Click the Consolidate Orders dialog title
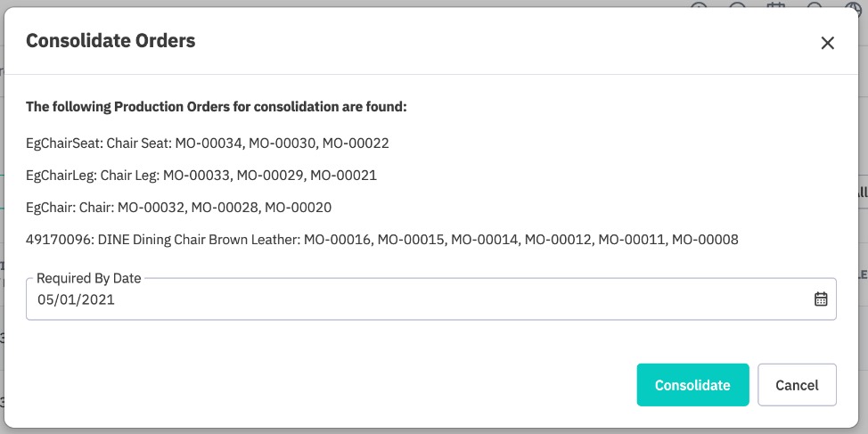 click(111, 41)
